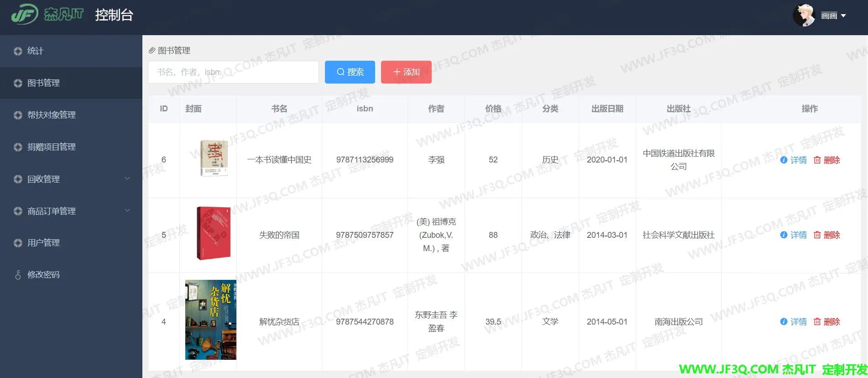Click the red 失败的帝国 cover image

[x=213, y=233]
